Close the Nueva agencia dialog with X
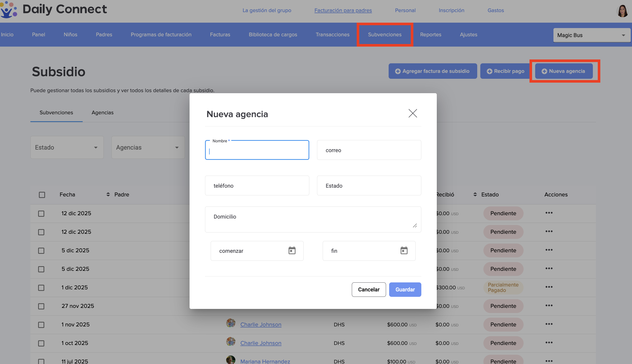This screenshot has height=364, width=632. [x=413, y=113]
